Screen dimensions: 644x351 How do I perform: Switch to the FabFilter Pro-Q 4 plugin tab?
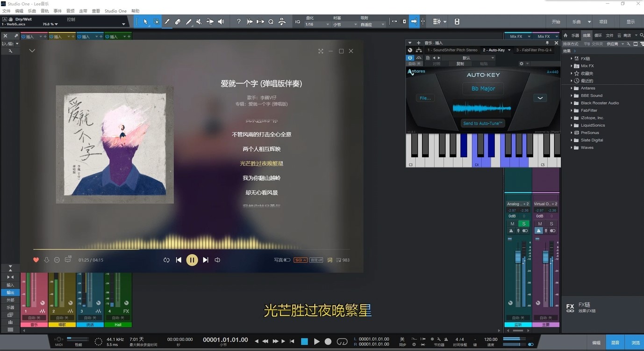coord(534,50)
